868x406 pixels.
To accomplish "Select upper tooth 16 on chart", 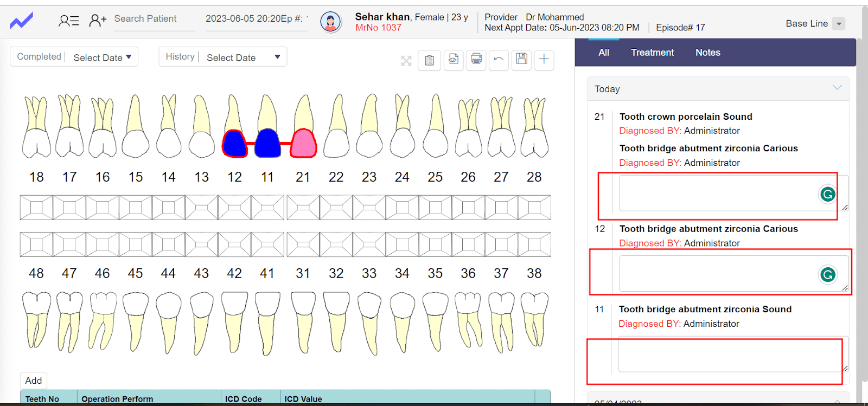I will 103,126.
